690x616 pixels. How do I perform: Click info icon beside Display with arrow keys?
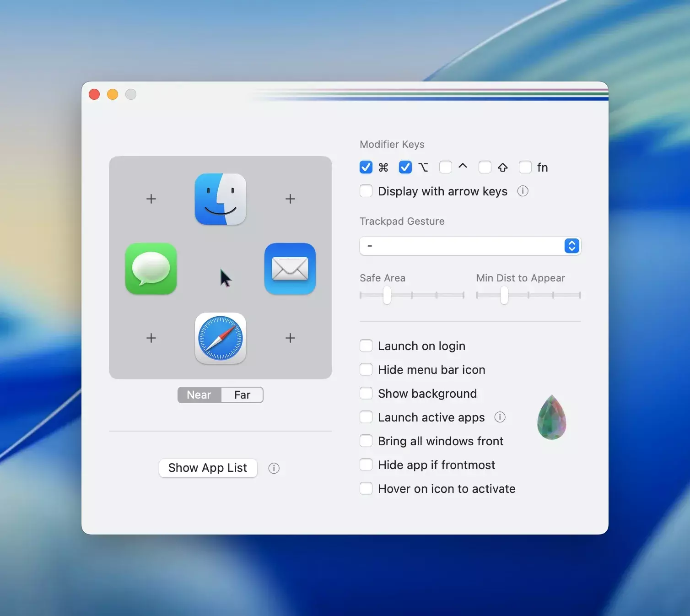point(523,191)
